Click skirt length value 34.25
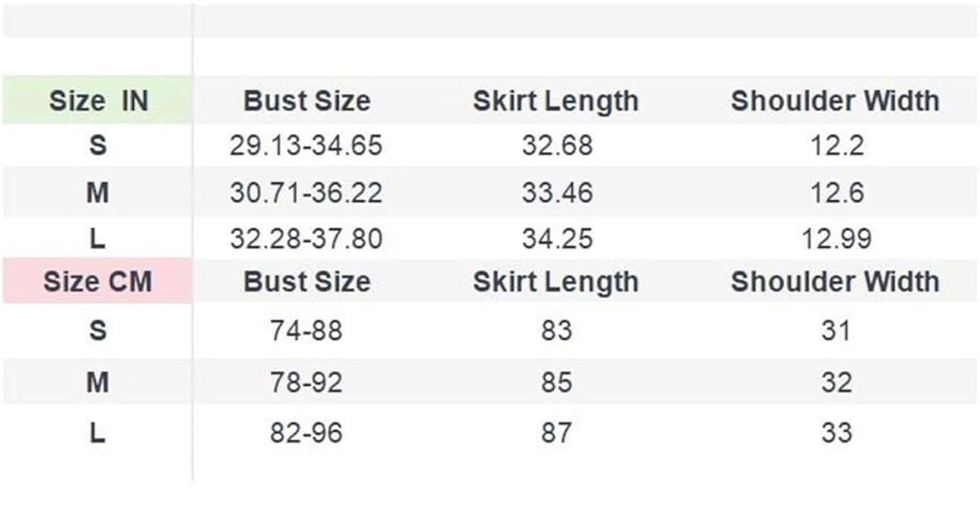The height and width of the screenshot is (532, 980). tap(557, 239)
